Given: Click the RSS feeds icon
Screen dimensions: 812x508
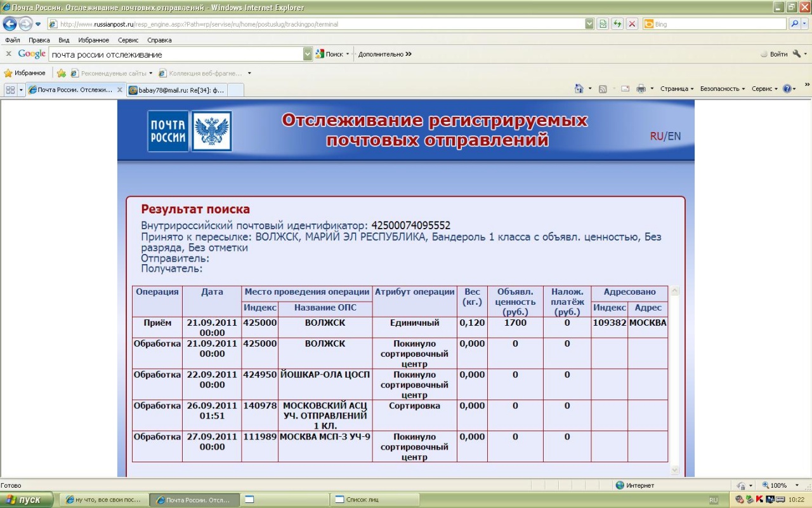Looking at the screenshot, I should pos(603,89).
